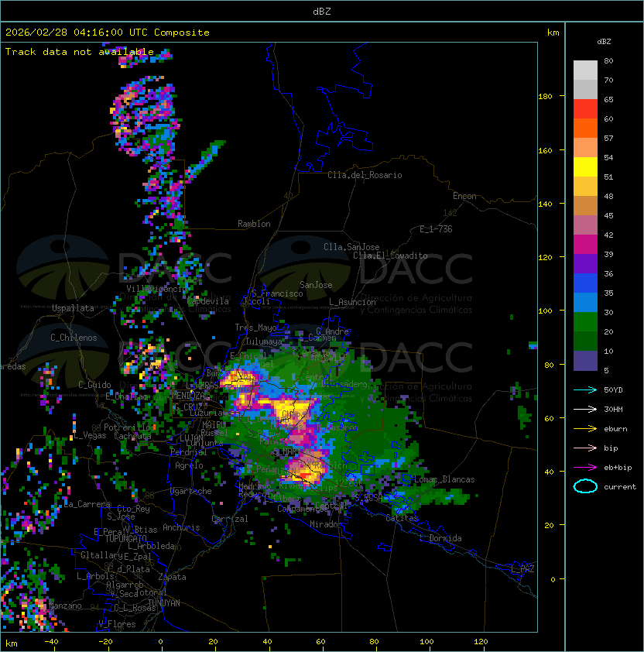Click the 'Tres_Mayo' map label
Viewport: 644px width, 652px height.
(255, 328)
